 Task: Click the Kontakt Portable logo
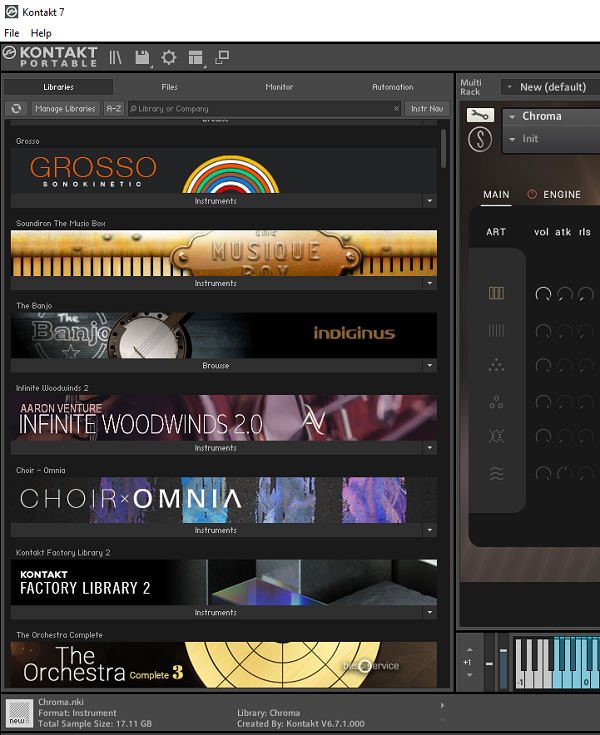(x=50, y=57)
